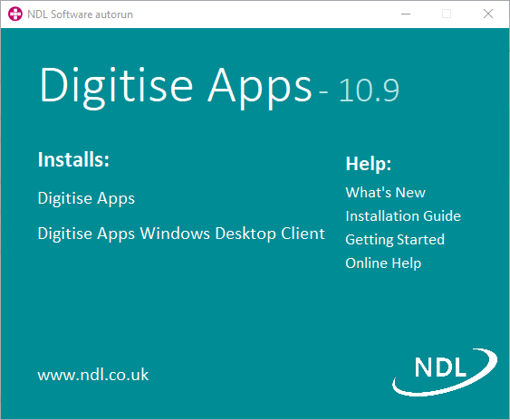510x420 pixels.
Task: Click the greyed-out maximize button
Action: 447,14
